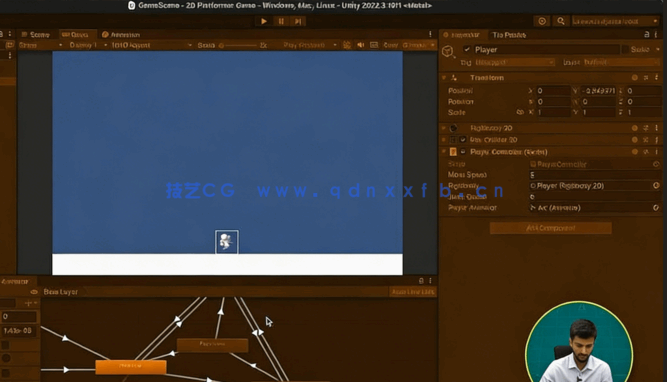Open object picker for Rigidbody field

coord(656,185)
